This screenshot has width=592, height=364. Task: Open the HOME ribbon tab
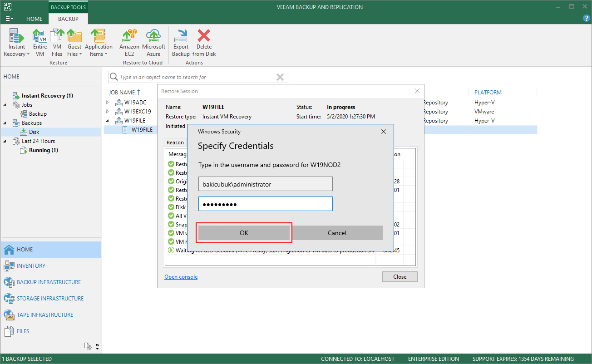34,19
